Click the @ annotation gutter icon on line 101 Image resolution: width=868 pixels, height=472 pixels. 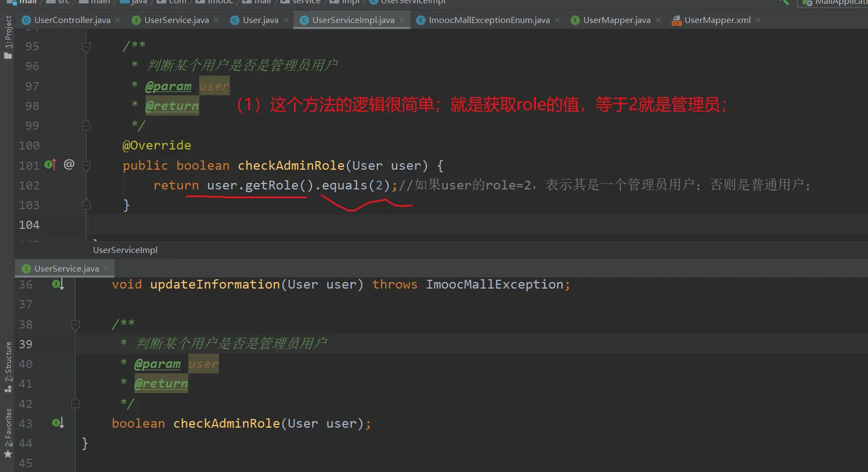point(69,164)
